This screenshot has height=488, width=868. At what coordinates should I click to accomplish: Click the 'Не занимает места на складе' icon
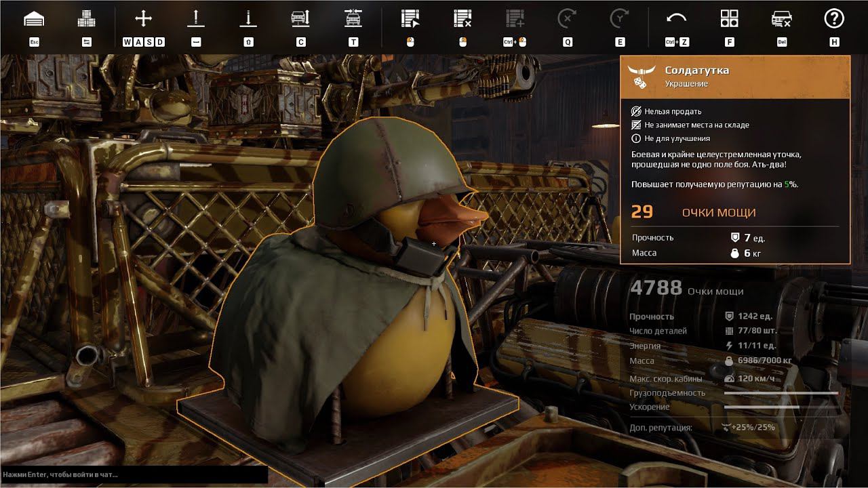click(636, 125)
